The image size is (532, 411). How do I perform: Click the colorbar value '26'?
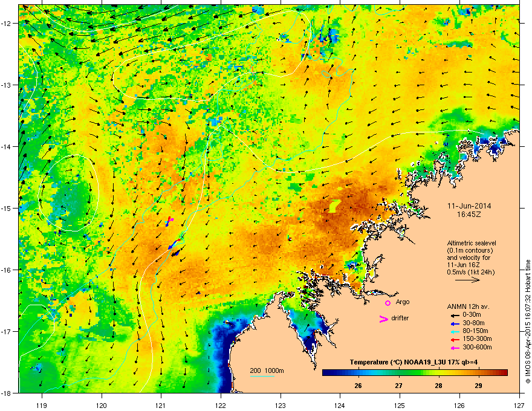pos(358,386)
